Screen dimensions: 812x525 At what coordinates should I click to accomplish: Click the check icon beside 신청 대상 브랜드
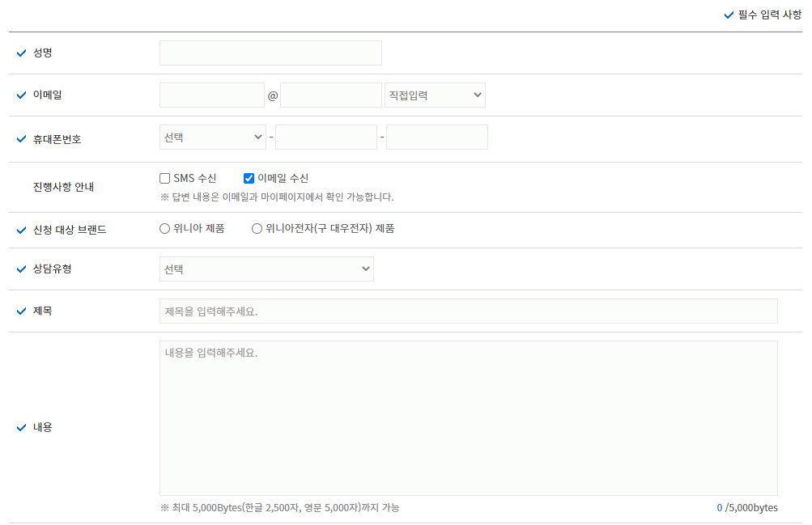coord(21,228)
